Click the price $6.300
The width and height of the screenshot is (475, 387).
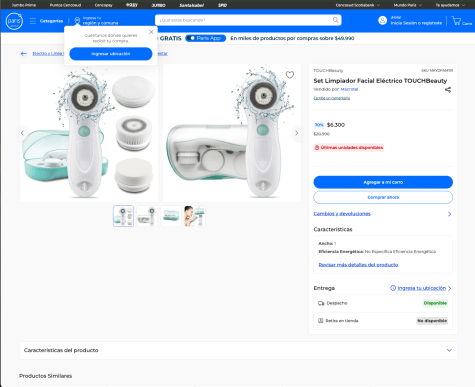pyautogui.click(x=336, y=125)
